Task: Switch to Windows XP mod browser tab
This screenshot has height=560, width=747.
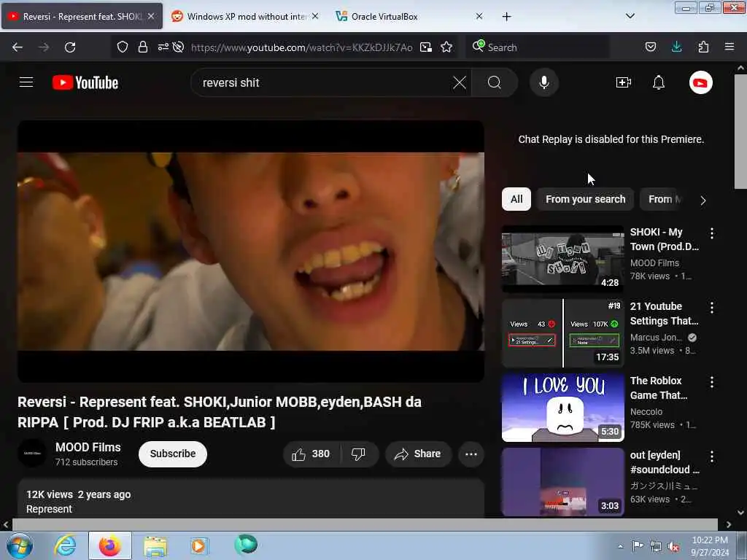Action: (245, 16)
